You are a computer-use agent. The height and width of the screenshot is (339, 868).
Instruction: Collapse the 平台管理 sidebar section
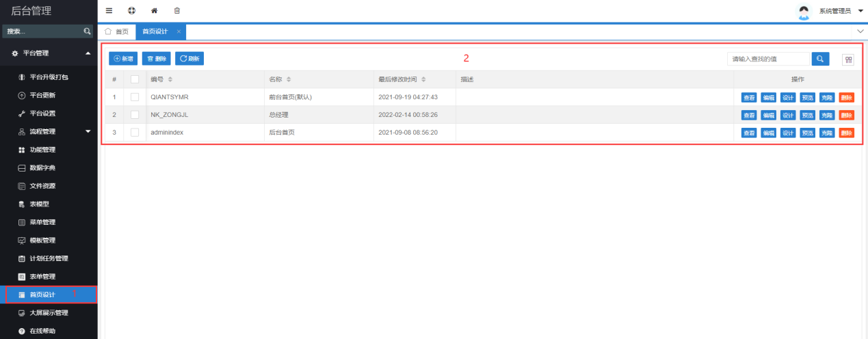88,53
